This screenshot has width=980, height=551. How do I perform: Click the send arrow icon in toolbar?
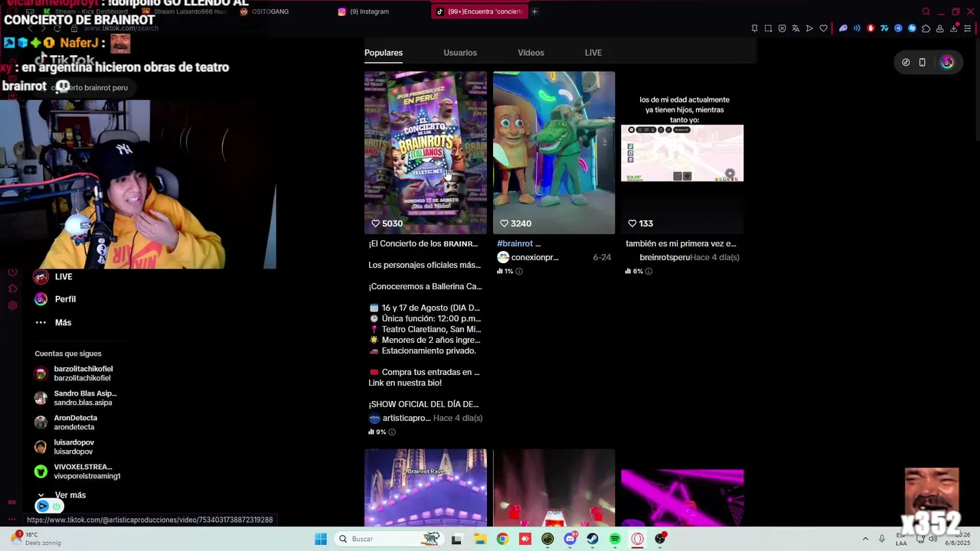pyautogui.click(x=809, y=28)
